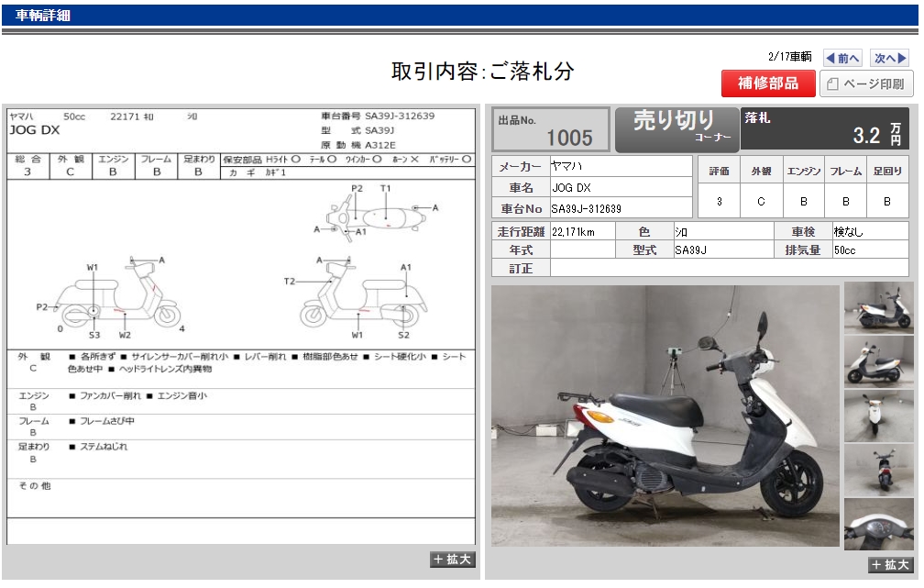924x588 pixels.
Task: Click the 車検 value 検なし
Action: 849,232
